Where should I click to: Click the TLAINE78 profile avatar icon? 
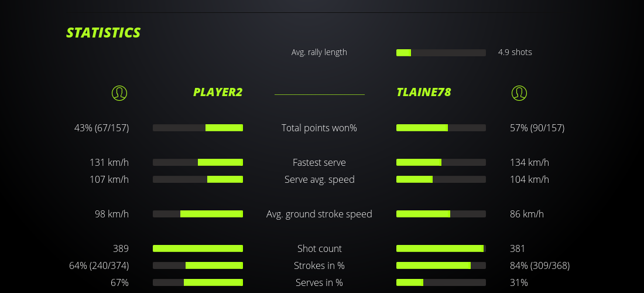[x=519, y=93]
